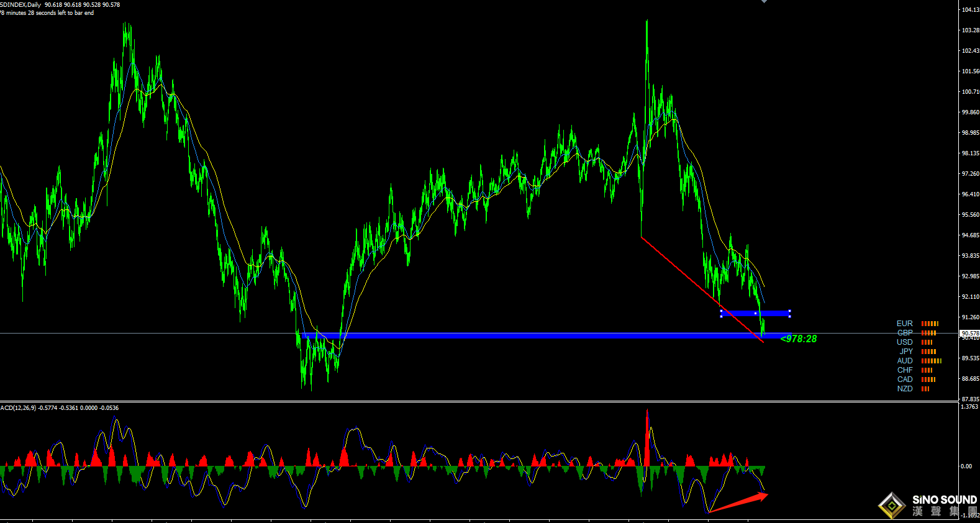The height and width of the screenshot is (523, 980).
Task: Click the EUR strength meter bars
Action: [930, 324]
